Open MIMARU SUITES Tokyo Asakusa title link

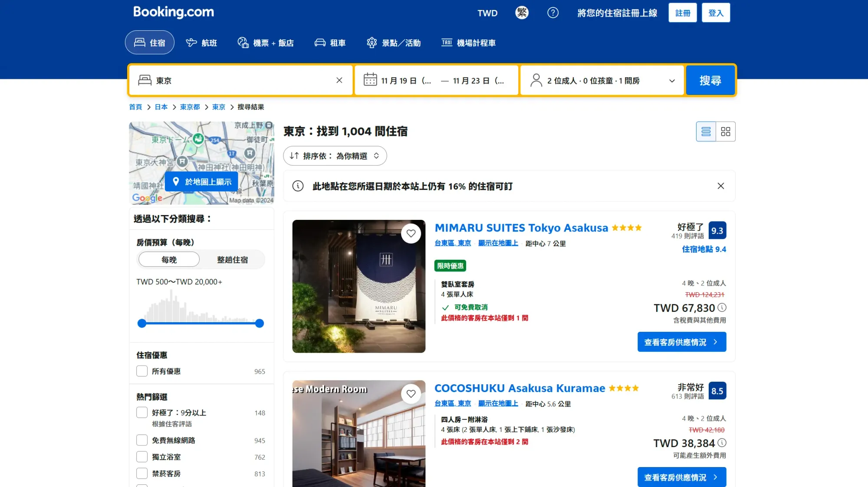click(521, 228)
